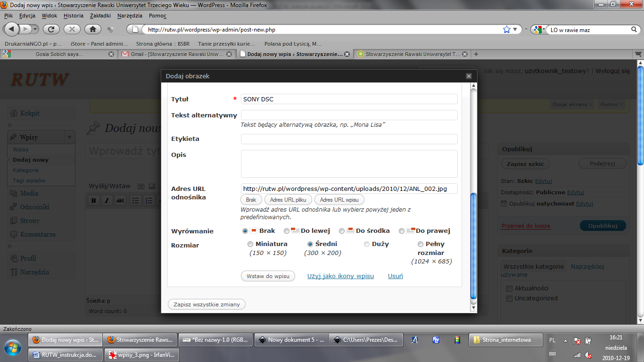Image resolution: width=644 pixels, height=362 pixels.
Task: Check the Aktualności category
Action: point(509,288)
